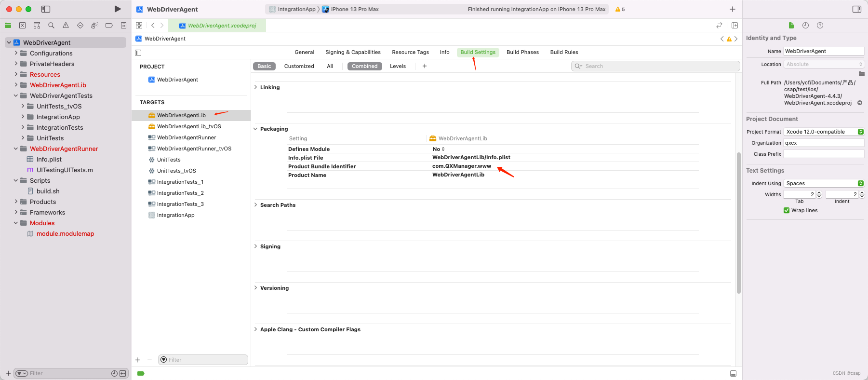868x380 pixels.
Task: Click the Organization text field
Action: pyautogui.click(x=824, y=143)
